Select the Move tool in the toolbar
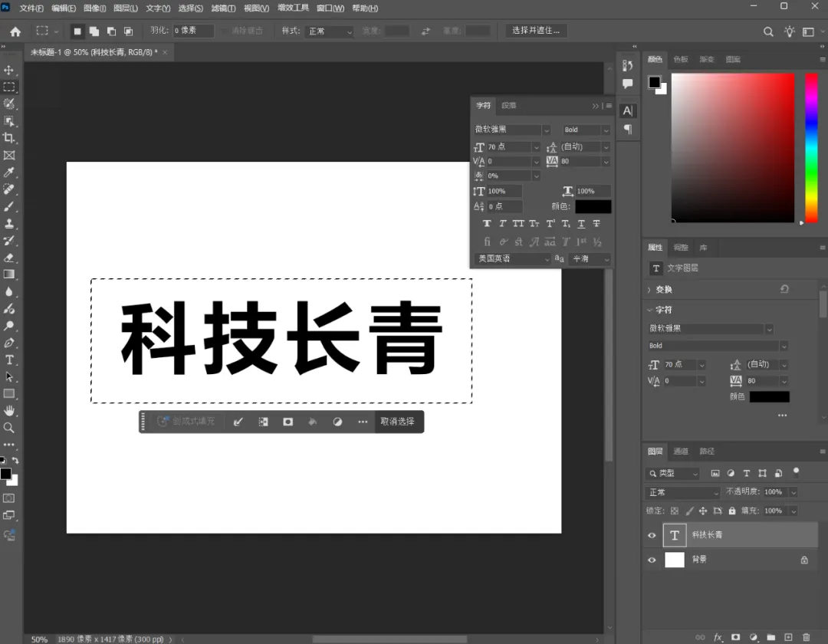Image resolution: width=828 pixels, height=644 pixels. 10,69
